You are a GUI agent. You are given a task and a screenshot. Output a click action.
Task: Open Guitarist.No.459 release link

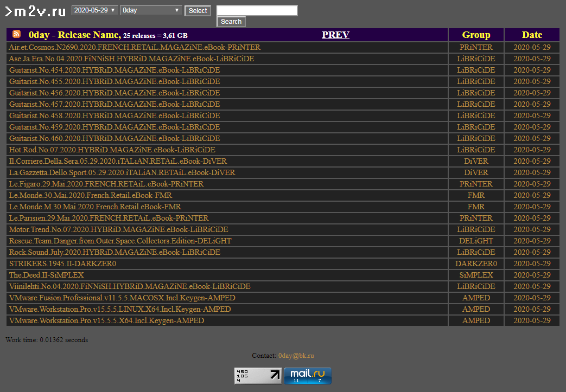[x=115, y=127]
